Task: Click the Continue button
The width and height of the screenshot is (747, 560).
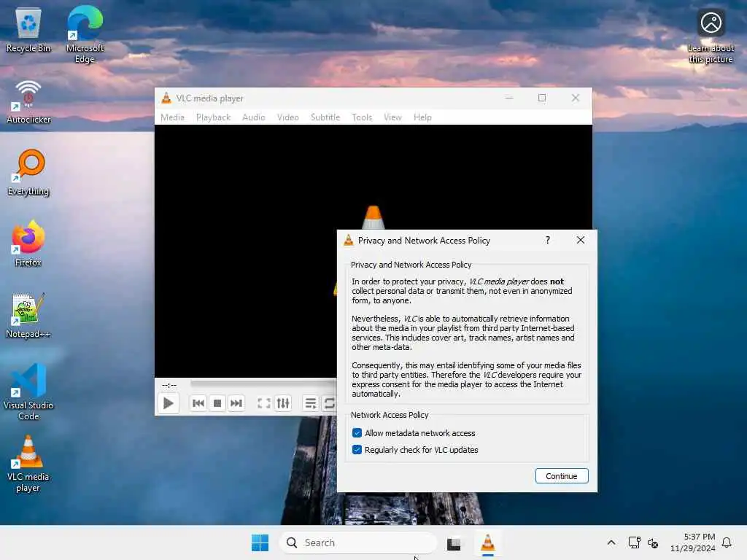Action: click(x=562, y=475)
